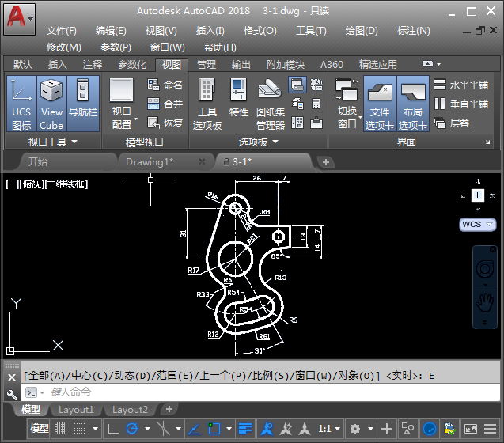Open the WCS coordinate system dropdown
The width and height of the screenshot is (504, 443).
click(x=477, y=225)
